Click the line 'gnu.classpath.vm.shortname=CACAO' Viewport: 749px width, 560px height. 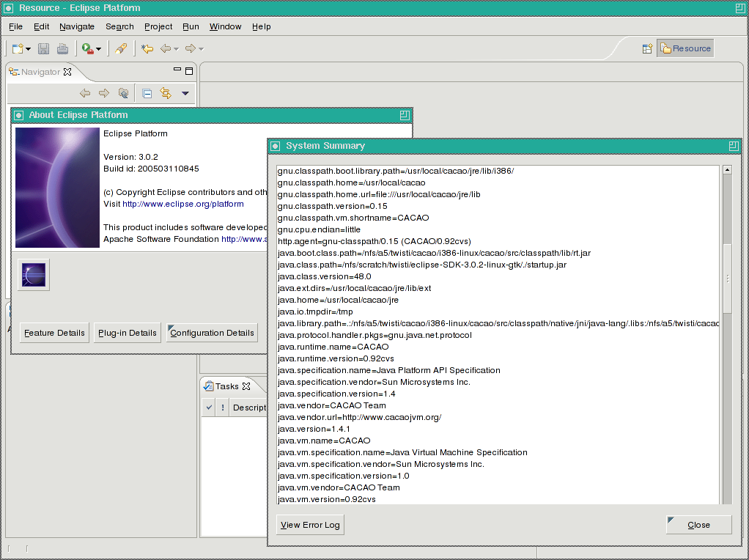tap(353, 218)
